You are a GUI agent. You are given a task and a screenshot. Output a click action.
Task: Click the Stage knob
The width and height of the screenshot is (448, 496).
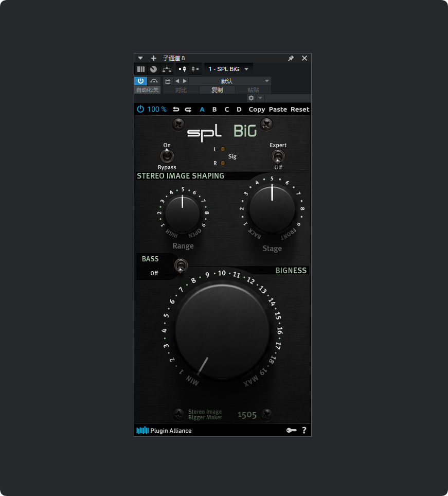[x=272, y=209]
